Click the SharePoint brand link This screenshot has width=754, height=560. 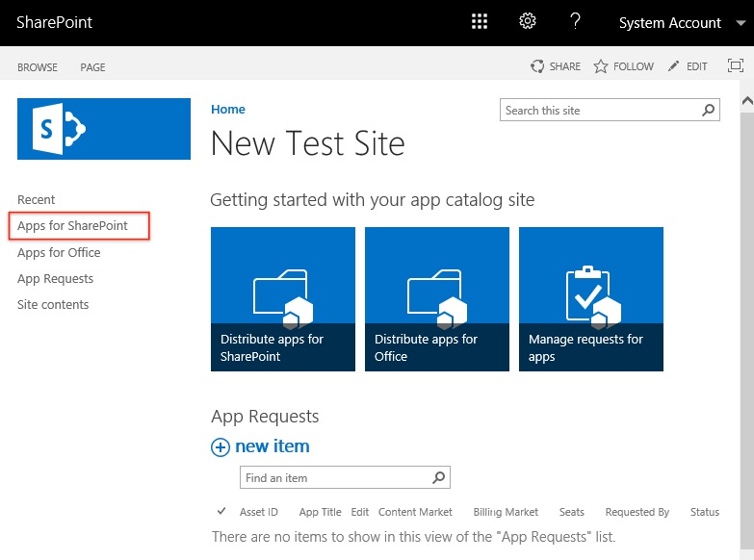pos(54,22)
